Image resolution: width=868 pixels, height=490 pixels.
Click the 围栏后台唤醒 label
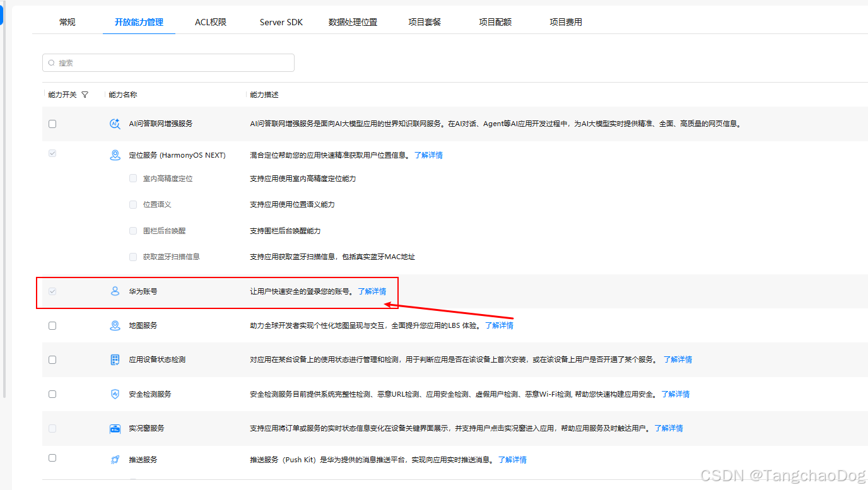[x=165, y=231]
